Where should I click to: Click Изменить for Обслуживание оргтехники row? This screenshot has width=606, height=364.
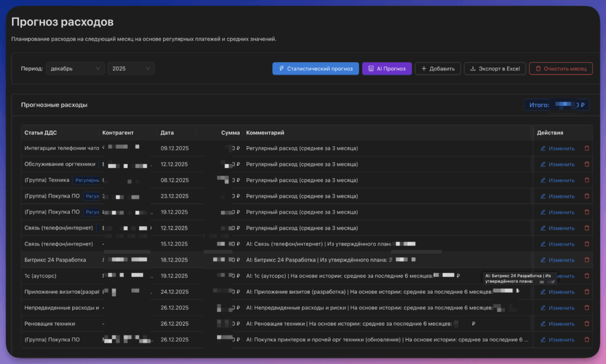pos(557,164)
